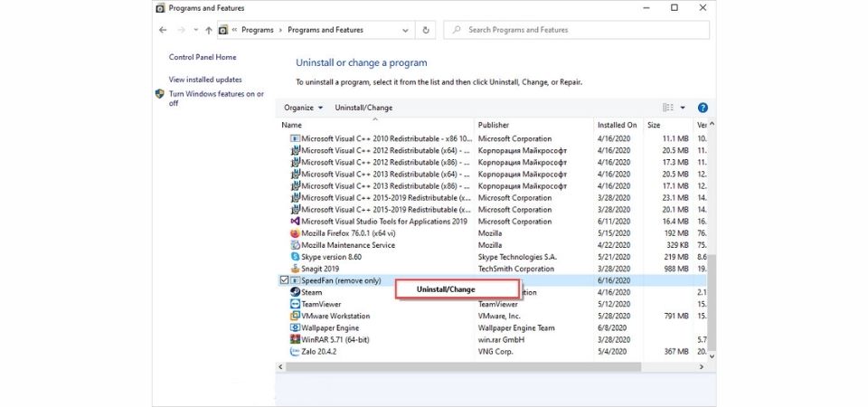Expand the address bar history dropdown
Screen dimensions: 868x407
(406, 30)
